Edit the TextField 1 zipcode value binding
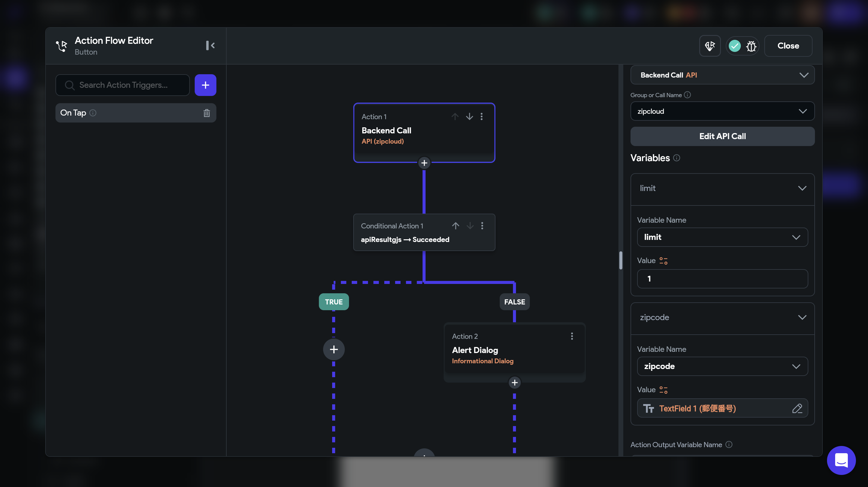This screenshot has width=868, height=487. point(797,409)
